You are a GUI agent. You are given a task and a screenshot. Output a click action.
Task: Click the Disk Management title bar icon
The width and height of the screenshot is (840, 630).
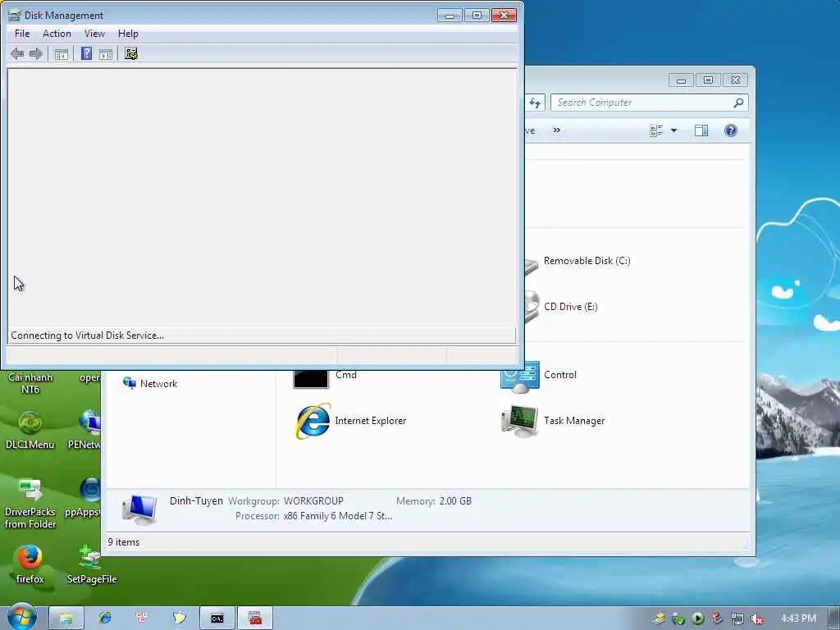[x=14, y=16]
